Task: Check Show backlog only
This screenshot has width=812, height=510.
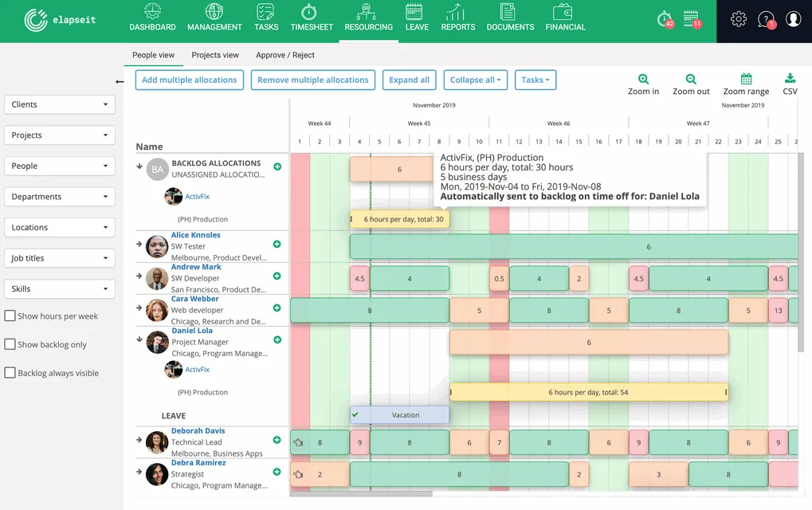Action: pyautogui.click(x=10, y=344)
